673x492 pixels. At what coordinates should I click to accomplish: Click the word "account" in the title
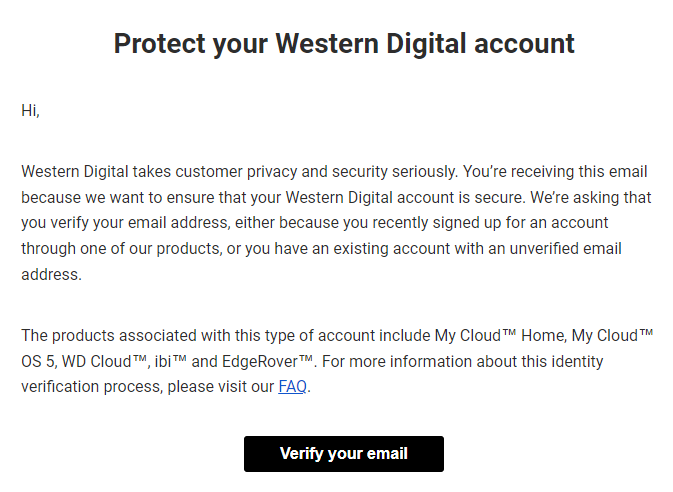524,44
